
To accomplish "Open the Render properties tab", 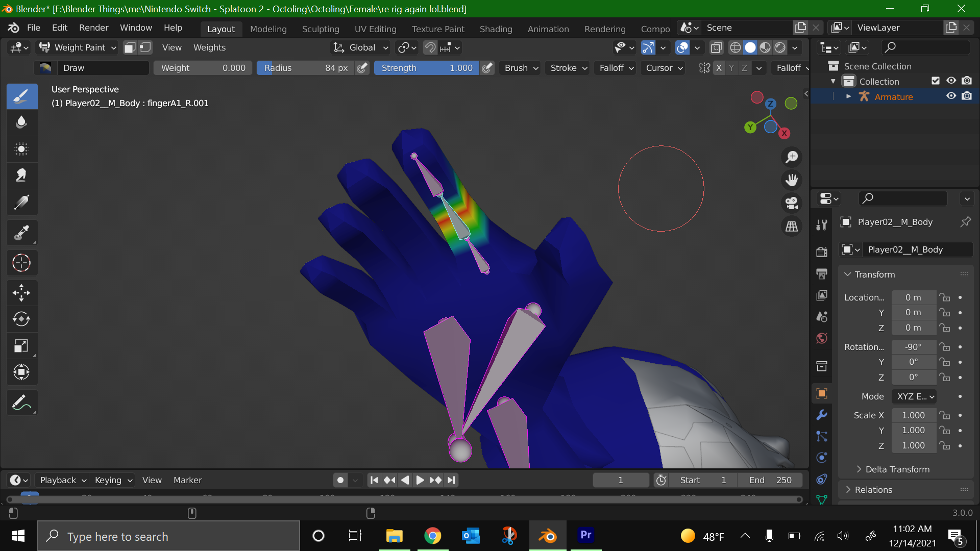I will pyautogui.click(x=822, y=252).
